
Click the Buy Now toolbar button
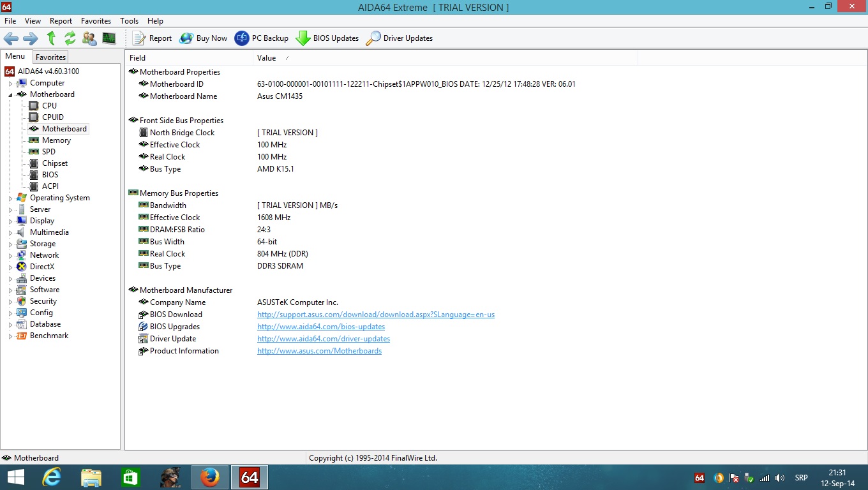coord(203,38)
